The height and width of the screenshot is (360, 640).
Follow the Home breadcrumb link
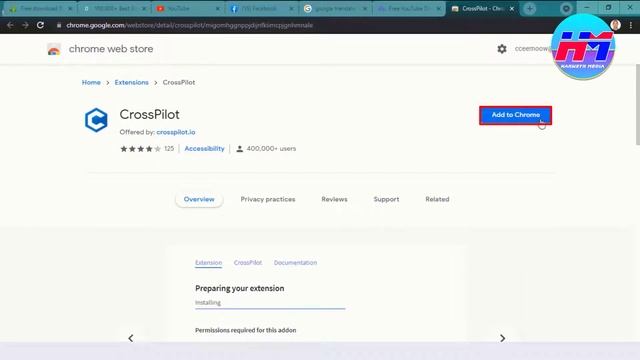[91, 82]
